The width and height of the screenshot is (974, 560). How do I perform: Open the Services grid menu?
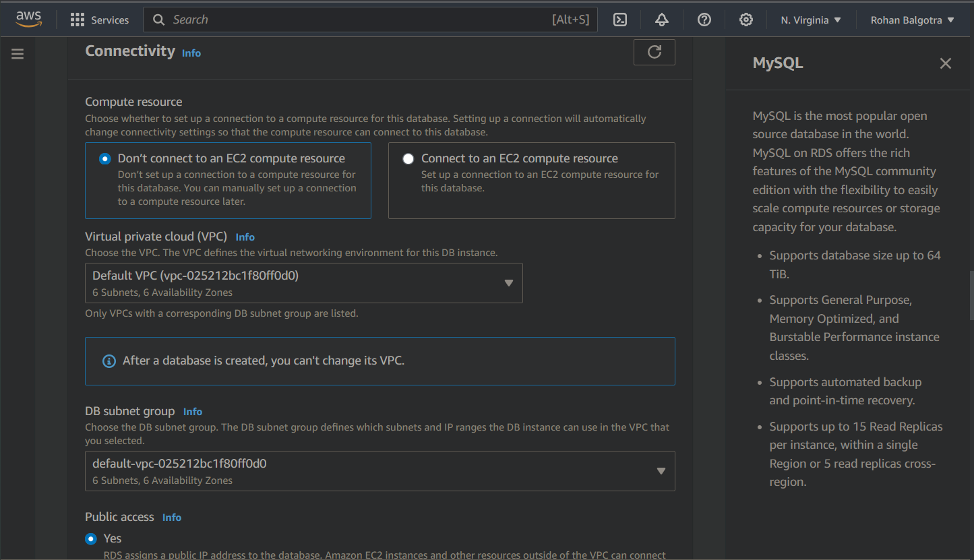pos(78,20)
